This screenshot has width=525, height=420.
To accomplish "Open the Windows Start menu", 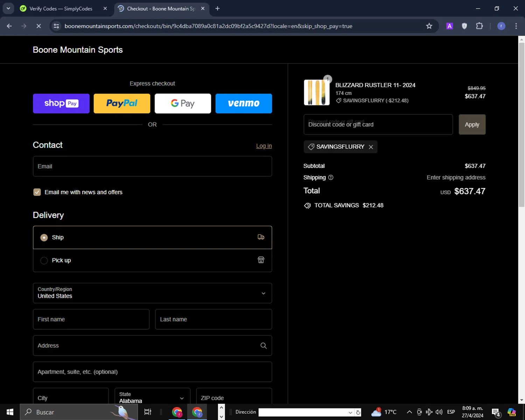I will [x=10, y=412].
